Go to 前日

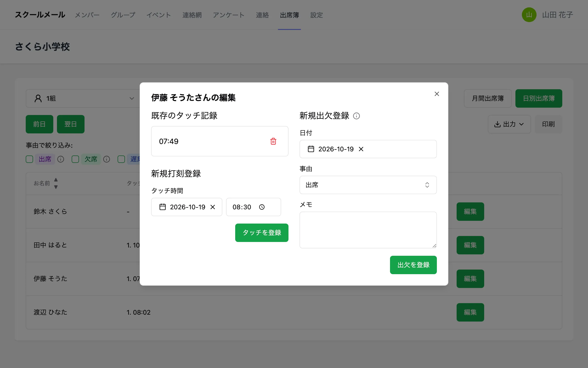39,124
